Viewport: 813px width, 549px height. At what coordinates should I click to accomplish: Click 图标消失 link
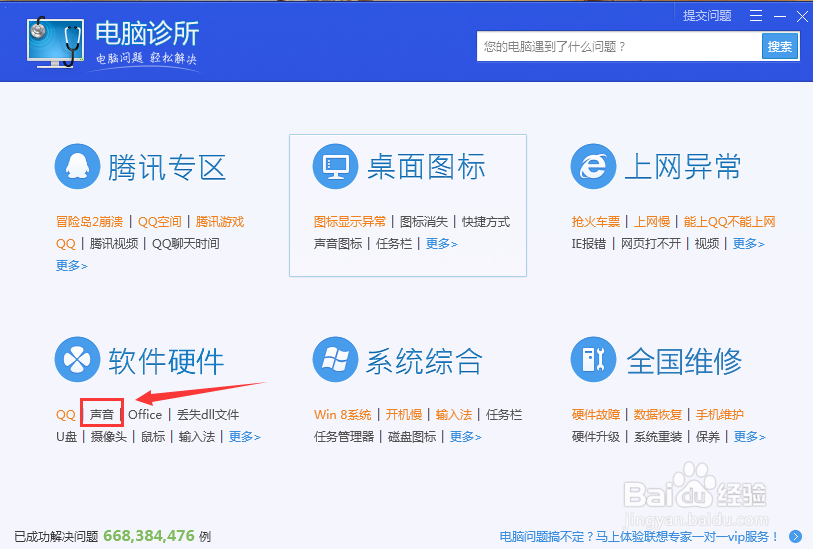pos(424,222)
